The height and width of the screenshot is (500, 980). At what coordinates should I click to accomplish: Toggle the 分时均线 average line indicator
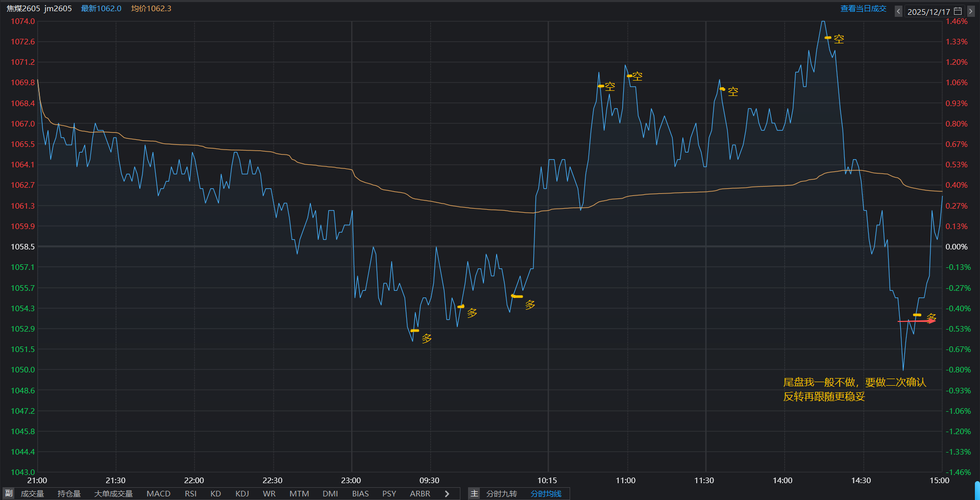pos(546,493)
